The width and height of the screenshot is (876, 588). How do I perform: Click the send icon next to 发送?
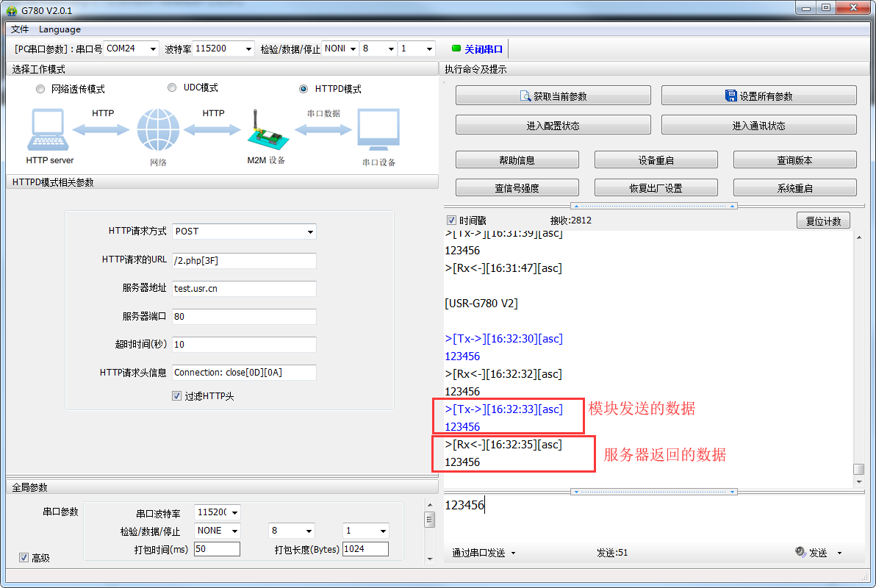(x=800, y=553)
